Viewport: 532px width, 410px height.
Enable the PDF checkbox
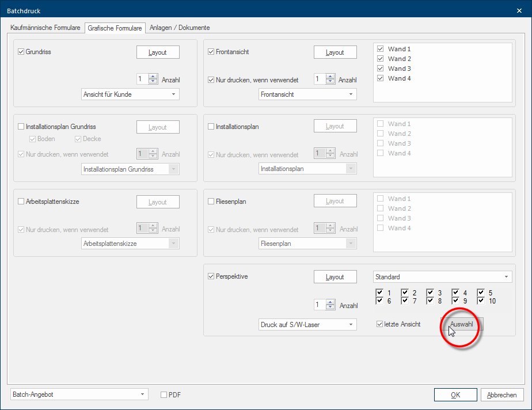(164, 394)
